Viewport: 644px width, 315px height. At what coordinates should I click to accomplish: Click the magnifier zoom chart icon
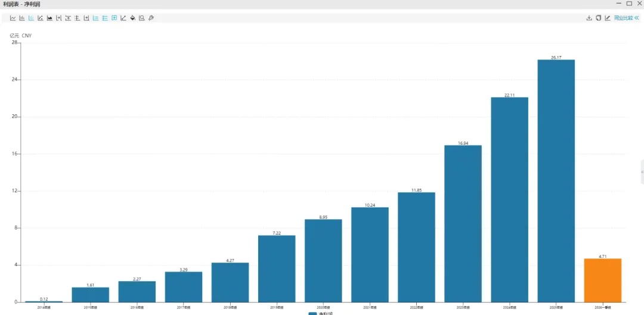[x=142, y=18]
